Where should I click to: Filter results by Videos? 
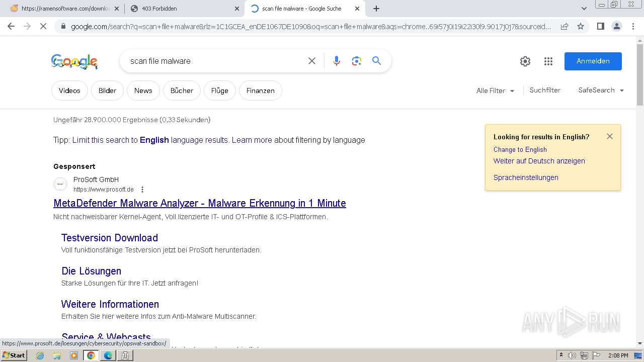(x=69, y=90)
